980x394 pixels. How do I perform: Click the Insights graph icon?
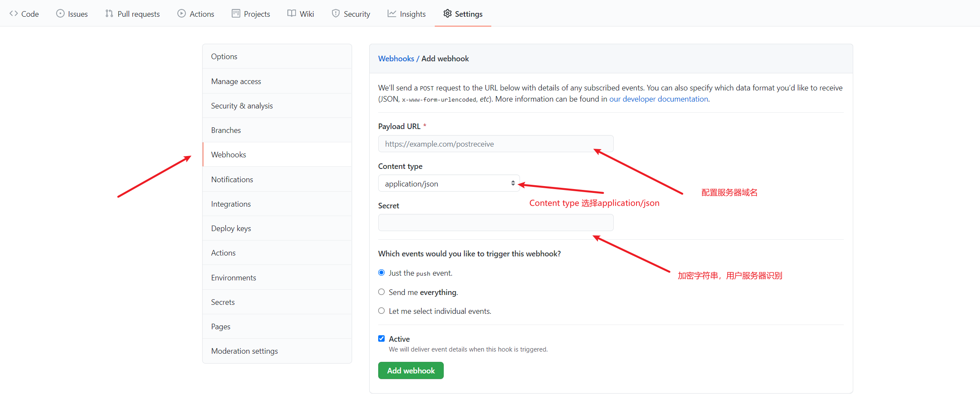coord(391,14)
